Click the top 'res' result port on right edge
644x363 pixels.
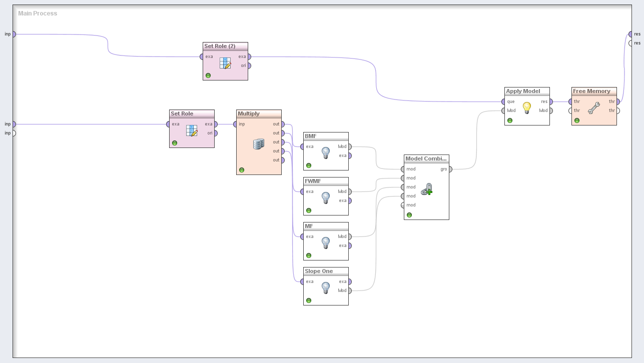click(630, 34)
